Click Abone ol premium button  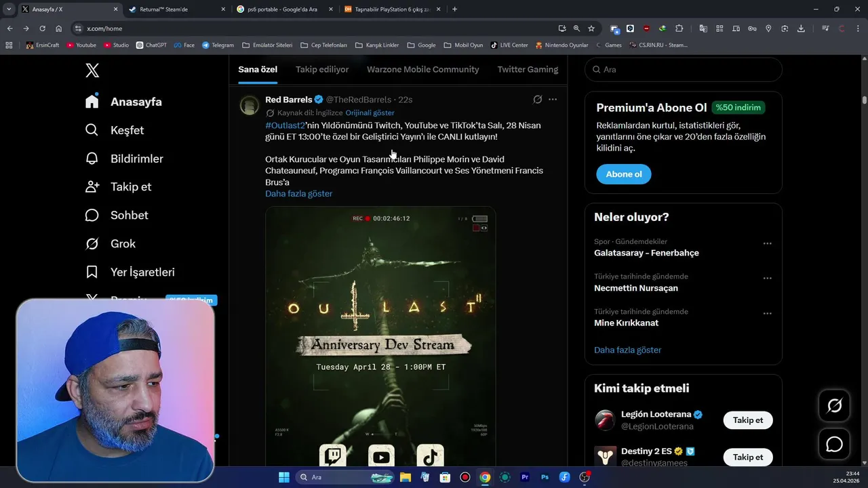click(624, 174)
